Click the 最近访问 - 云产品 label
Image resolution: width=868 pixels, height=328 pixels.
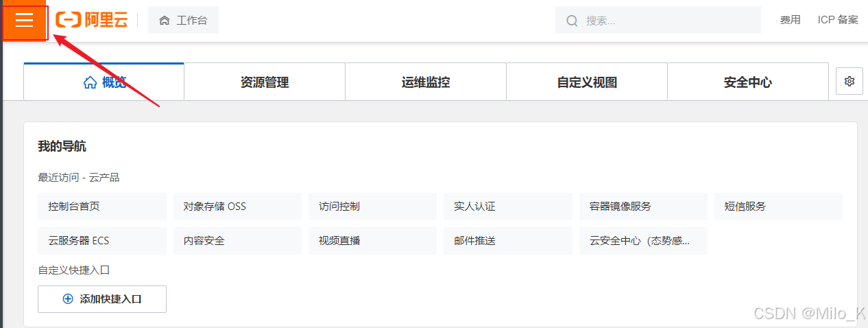pyautogui.click(x=79, y=178)
